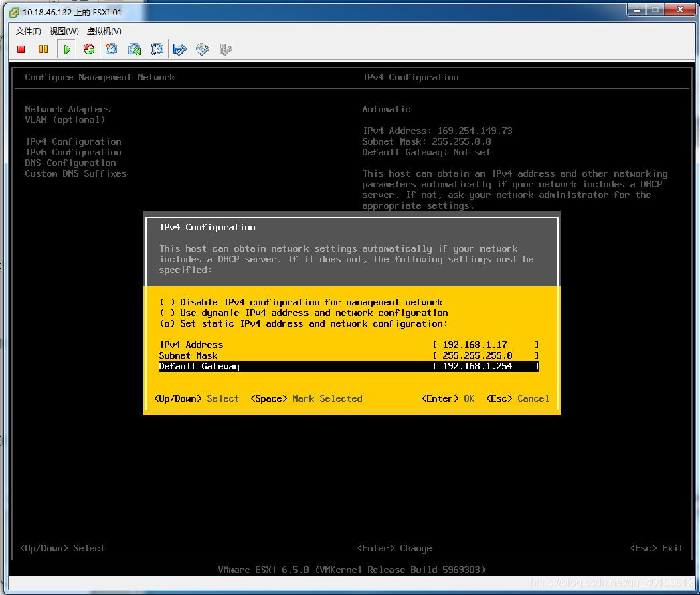Click <Esc> Cancel in the dialog

point(518,399)
